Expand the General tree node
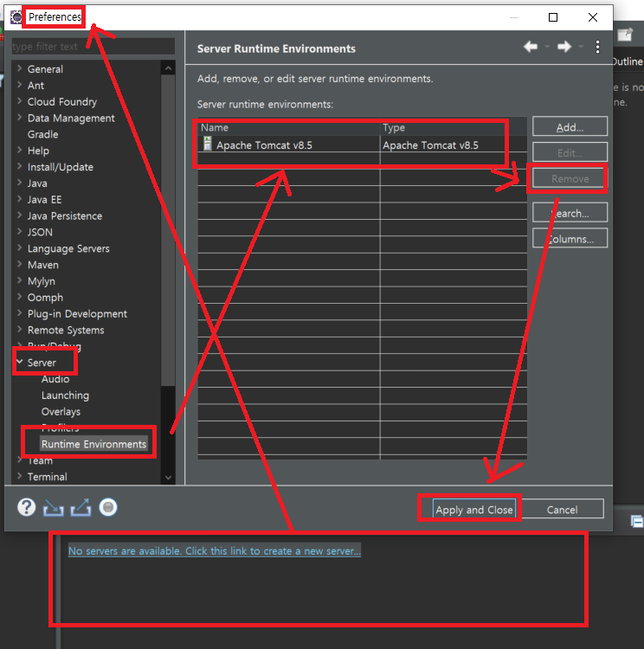The width and height of the screenshot is (644, 649). click(19, 68)
